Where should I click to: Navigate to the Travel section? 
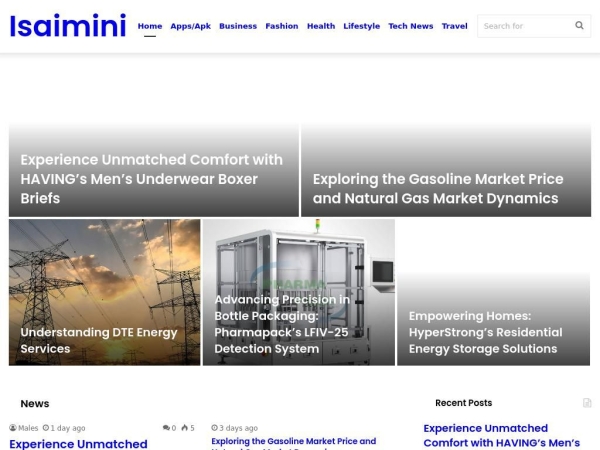(x=455, y=26)
